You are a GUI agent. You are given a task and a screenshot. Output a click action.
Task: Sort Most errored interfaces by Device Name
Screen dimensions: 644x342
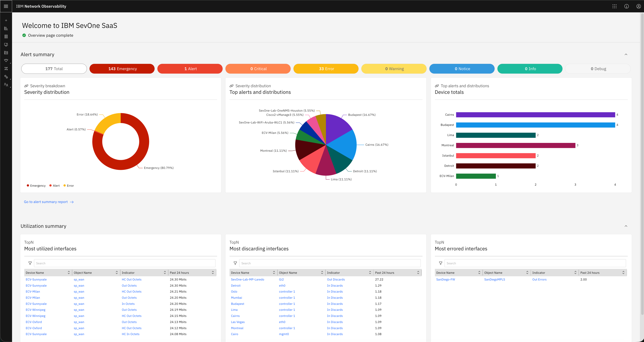click(x=479, y=273)
